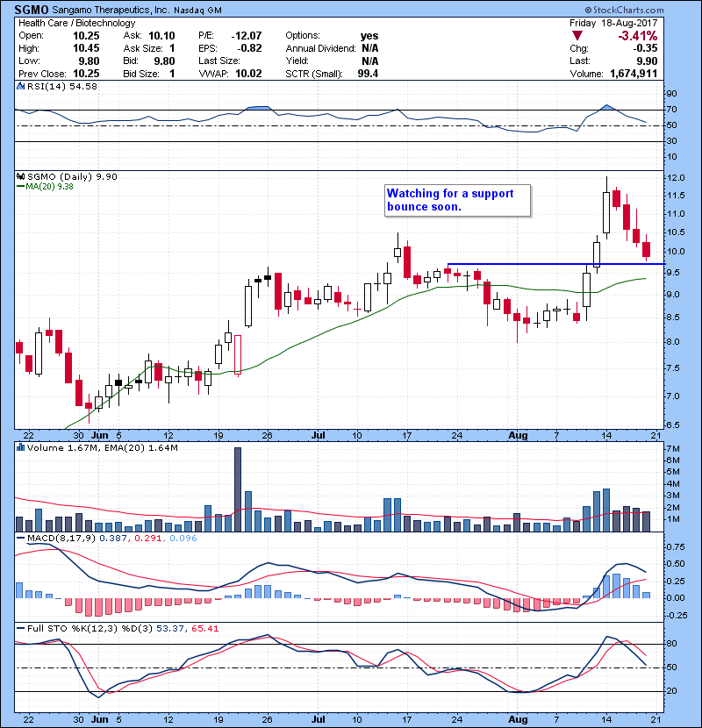Click the 'Watching for a support bounce soon.' annotation

pos(458,200)
